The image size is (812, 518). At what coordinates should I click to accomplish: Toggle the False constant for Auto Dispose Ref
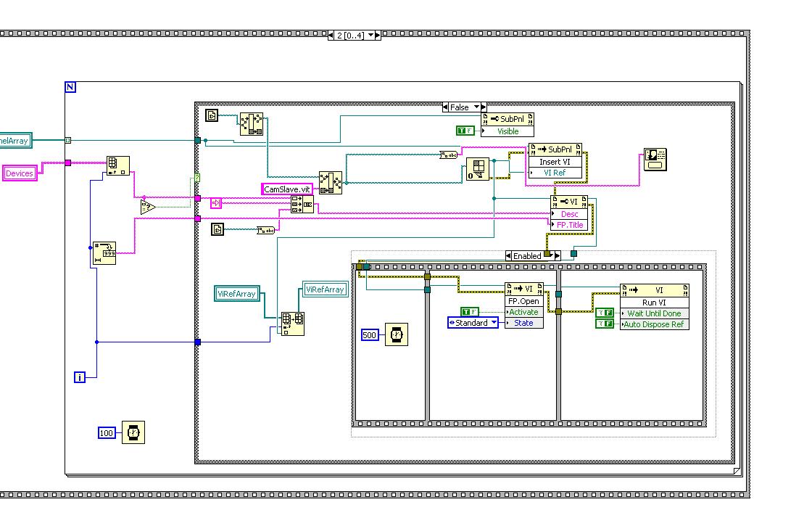tap(605, 324)
